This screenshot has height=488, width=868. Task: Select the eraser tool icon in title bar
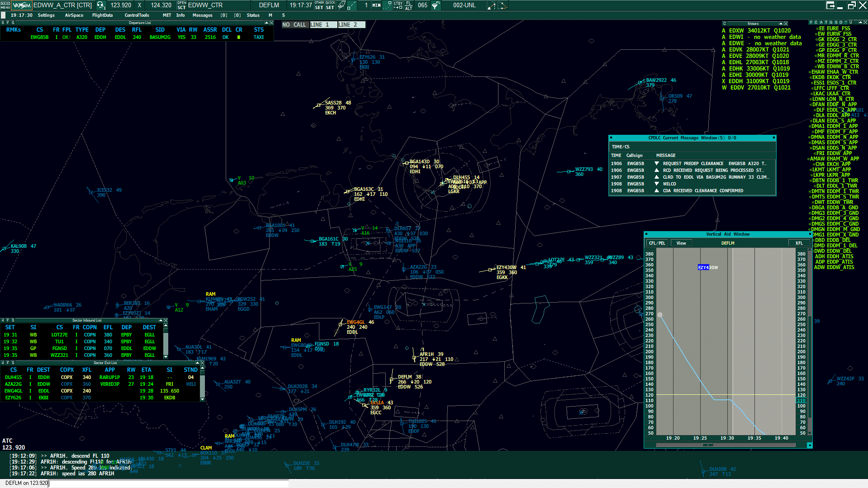341,5
